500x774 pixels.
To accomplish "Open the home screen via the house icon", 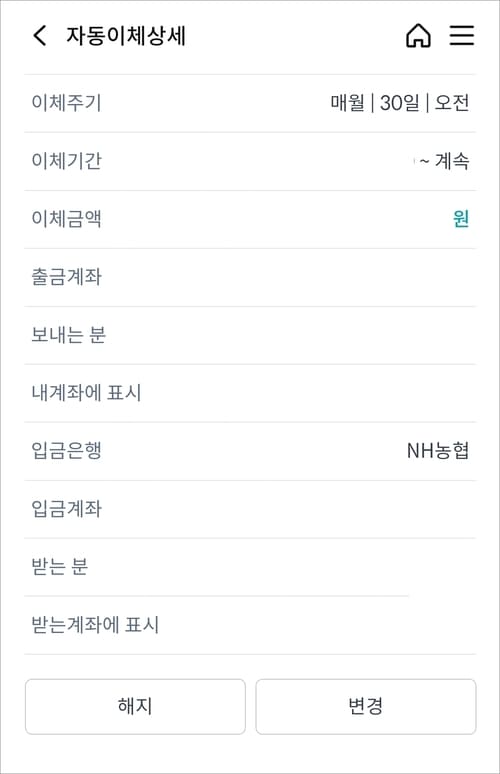I will point(418,36).
